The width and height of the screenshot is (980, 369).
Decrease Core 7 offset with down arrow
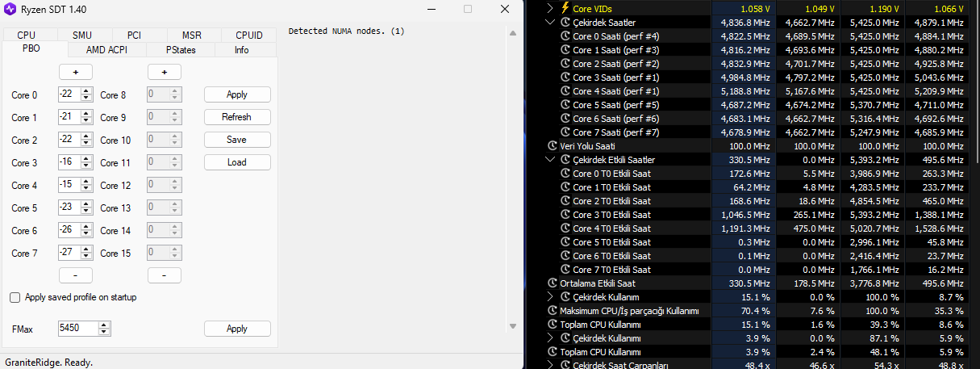(87, 256)
